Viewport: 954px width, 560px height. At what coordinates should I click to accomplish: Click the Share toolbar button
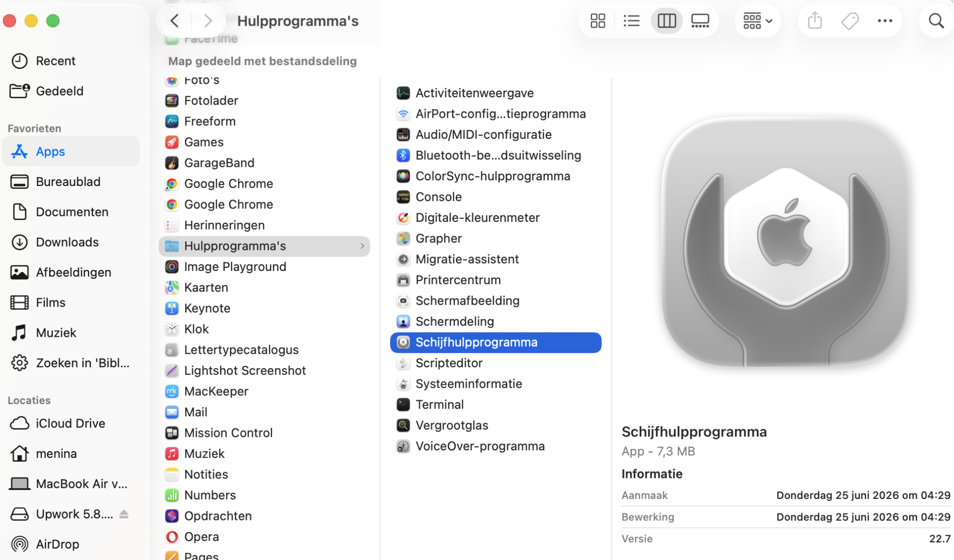(x=815, y=21)
